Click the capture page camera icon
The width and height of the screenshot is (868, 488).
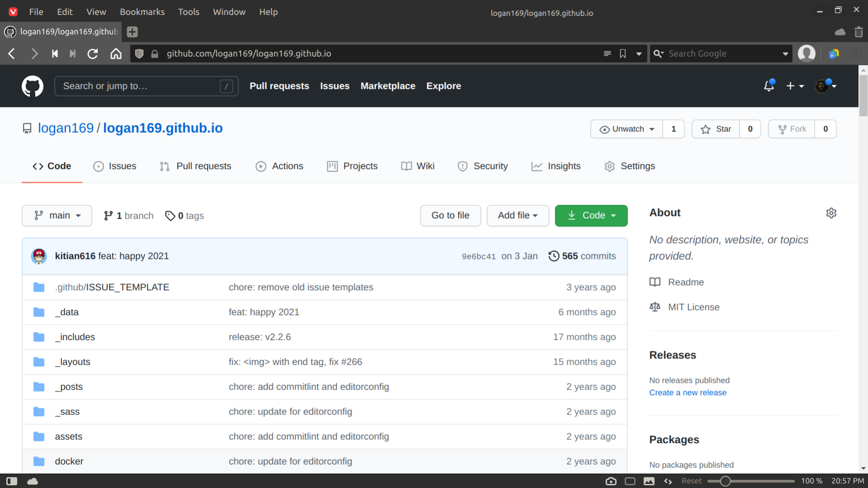pyautogui.click(x=611, y=481)
